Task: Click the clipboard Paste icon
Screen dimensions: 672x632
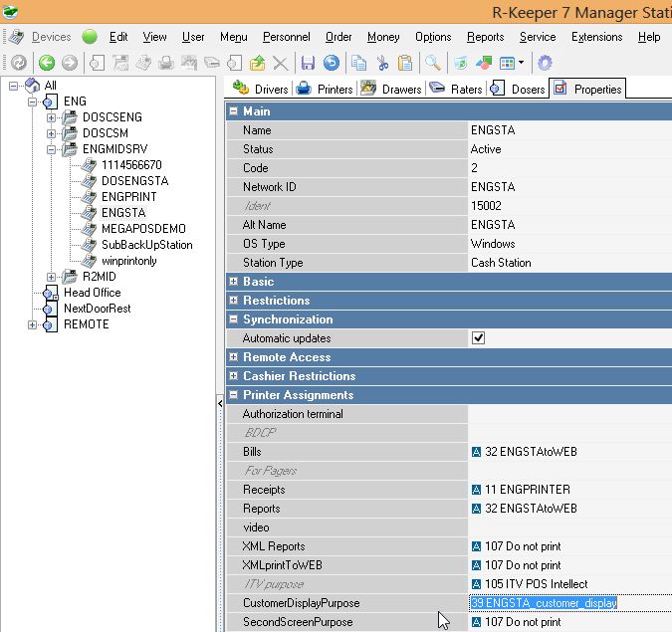Action: (405, 63)
